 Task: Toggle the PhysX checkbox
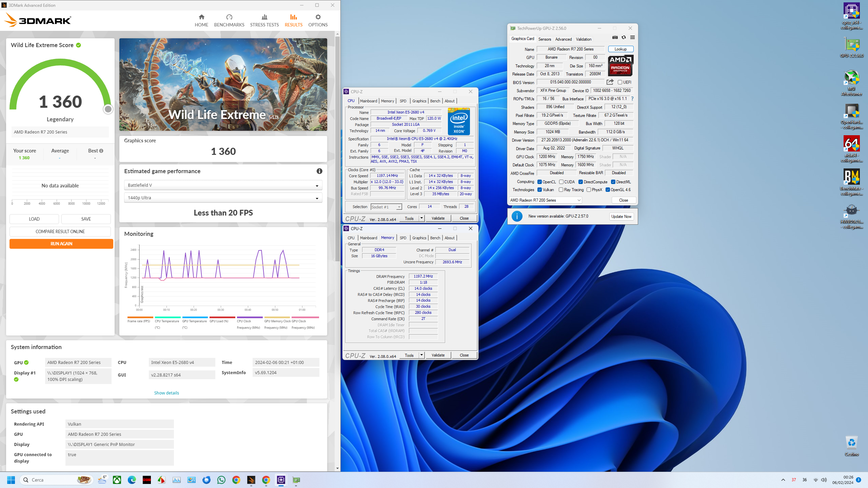click(589, 190)
